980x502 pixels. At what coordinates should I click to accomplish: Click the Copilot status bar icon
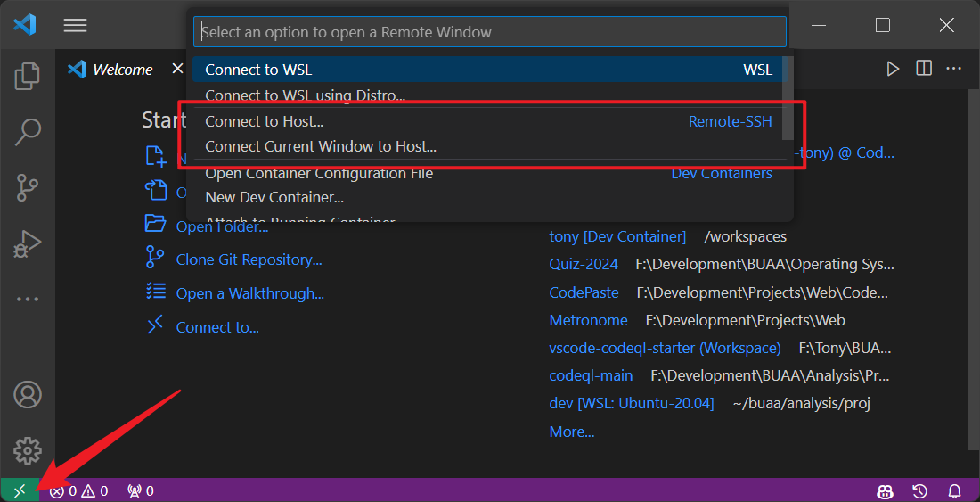(x=885, y=490)
